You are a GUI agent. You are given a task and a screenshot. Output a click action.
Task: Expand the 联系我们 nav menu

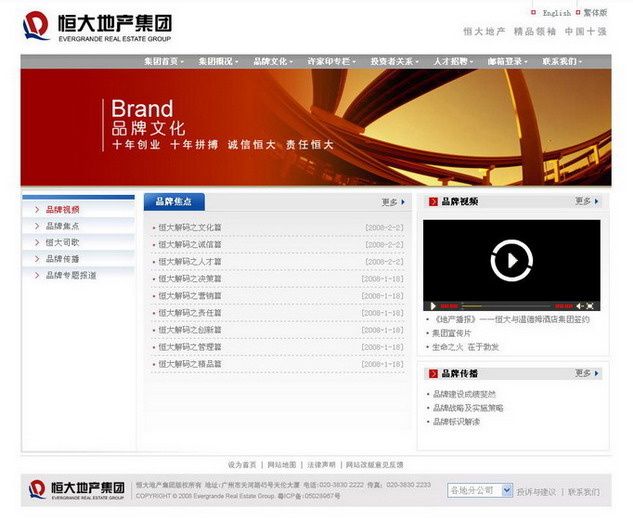(x=562, y=62)
